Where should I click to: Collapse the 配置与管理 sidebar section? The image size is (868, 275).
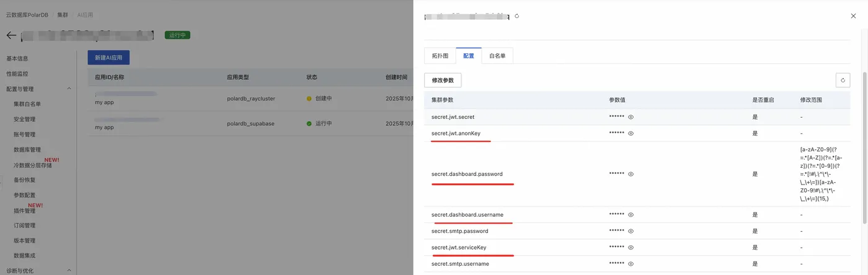[x=69, y=89]
